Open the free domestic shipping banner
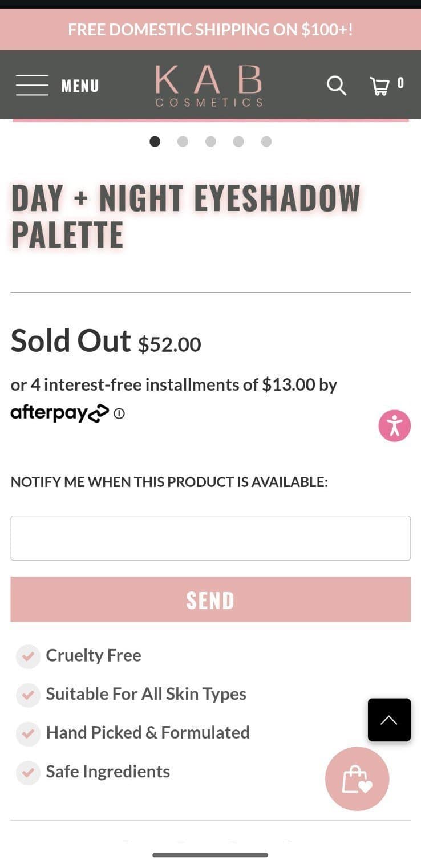The image size is (421, 868). 211,29
